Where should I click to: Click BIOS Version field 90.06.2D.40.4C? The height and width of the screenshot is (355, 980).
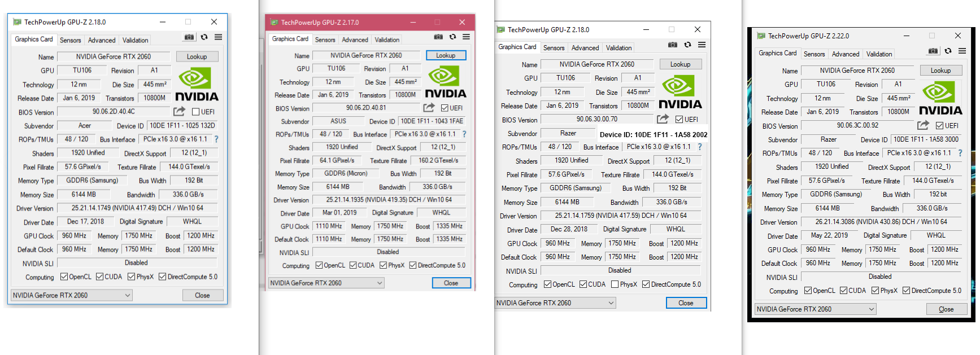[x=114, y=112]
